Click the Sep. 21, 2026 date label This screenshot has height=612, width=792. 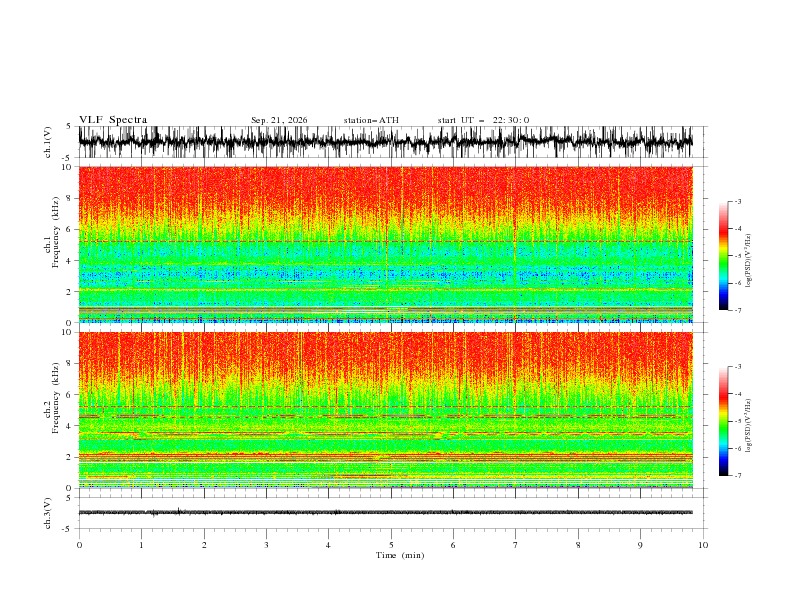(x=279, y=120)
